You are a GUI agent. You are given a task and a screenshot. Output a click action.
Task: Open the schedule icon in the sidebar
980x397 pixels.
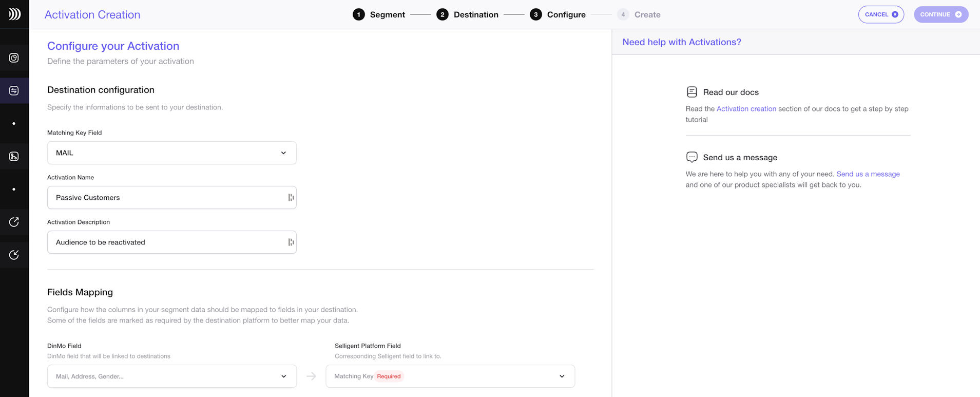click(x=14, y=58)
